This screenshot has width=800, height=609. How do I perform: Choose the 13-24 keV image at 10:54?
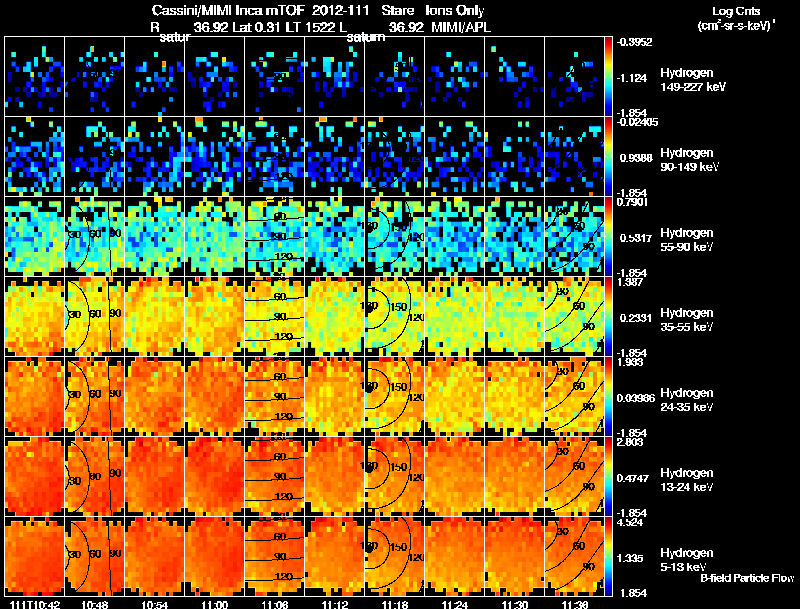coord(155,476)
